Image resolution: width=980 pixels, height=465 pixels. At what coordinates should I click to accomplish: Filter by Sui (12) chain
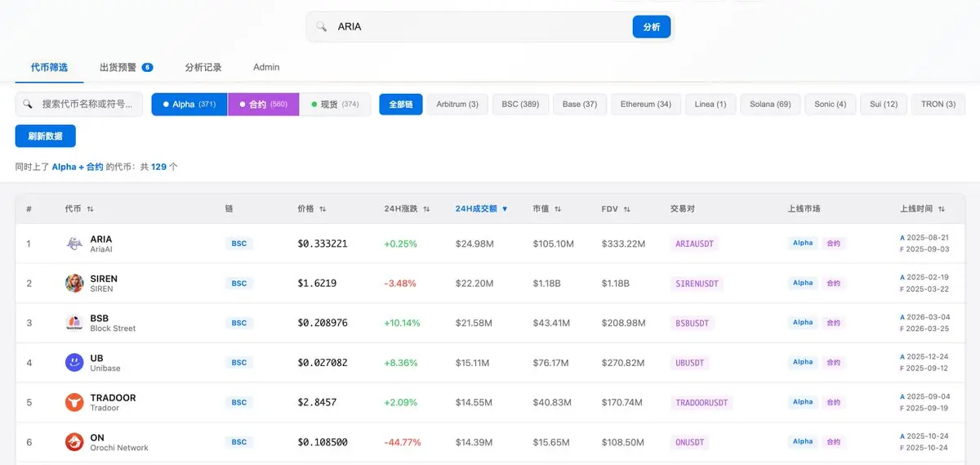point(884,105)
